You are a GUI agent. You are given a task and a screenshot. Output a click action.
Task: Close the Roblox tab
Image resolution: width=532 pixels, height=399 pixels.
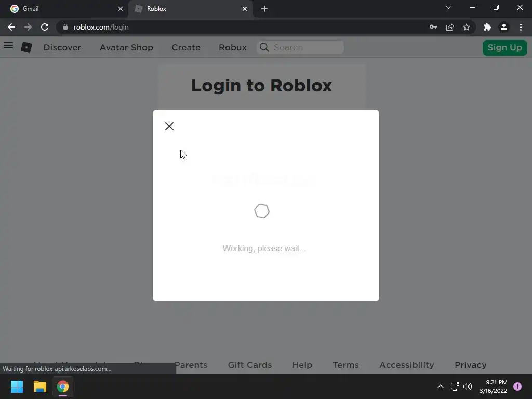[245, 9]
